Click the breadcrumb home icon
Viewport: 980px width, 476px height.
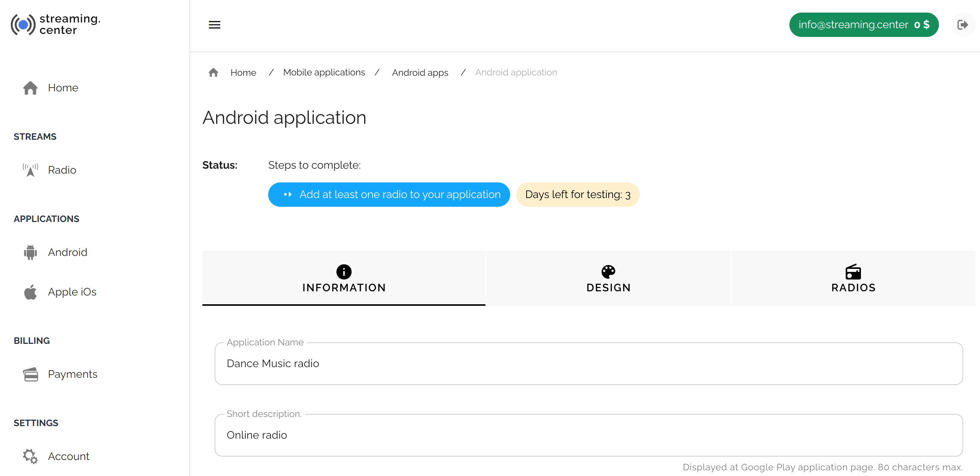coord(213,72)
